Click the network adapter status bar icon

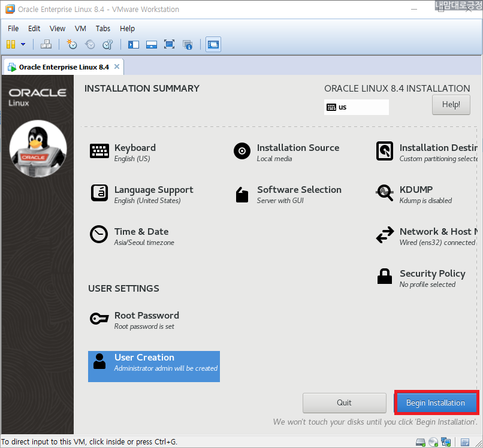[446, 443]
